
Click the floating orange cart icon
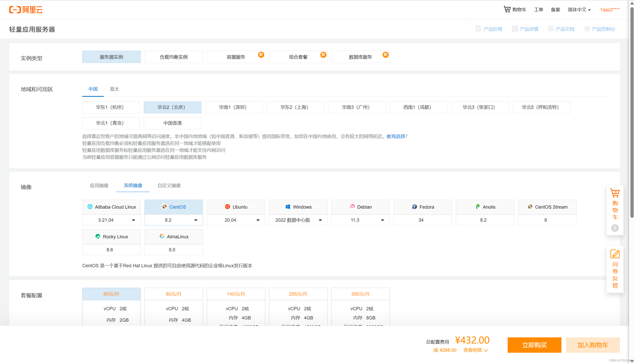pyautogui.click(x=615, y=193)
